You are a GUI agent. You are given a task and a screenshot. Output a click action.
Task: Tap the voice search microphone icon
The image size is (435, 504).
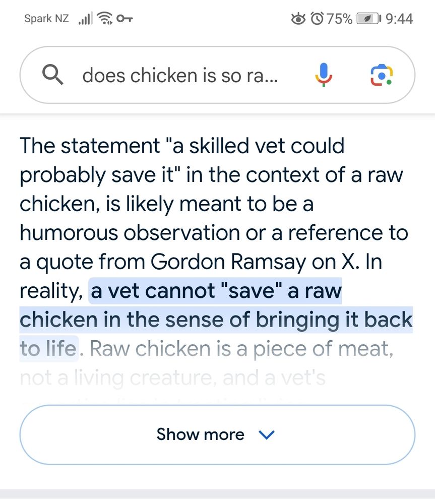(323, 76)
